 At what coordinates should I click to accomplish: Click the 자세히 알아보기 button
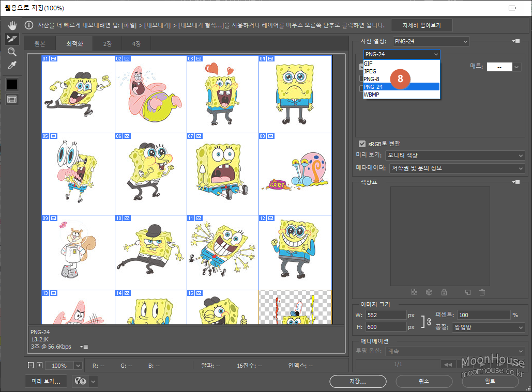point(422,25)
